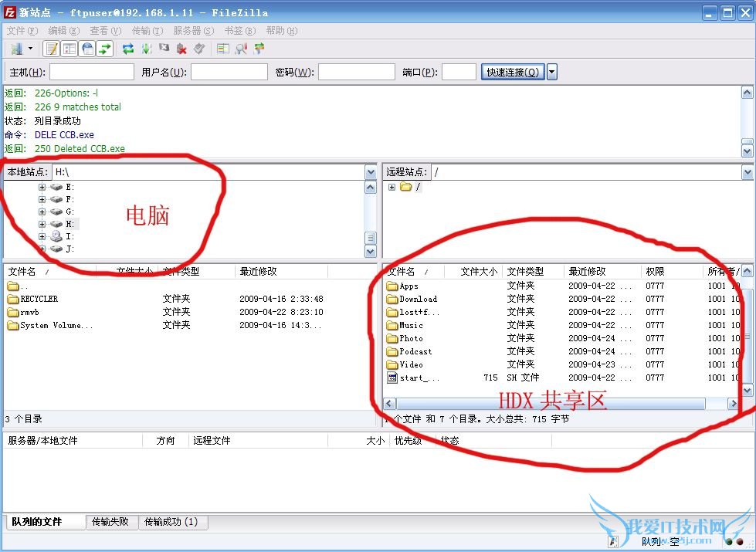Select remote start_... SH file
Image resolution: width=756 pixels, height=552 pixels.
tap(419, 378)
